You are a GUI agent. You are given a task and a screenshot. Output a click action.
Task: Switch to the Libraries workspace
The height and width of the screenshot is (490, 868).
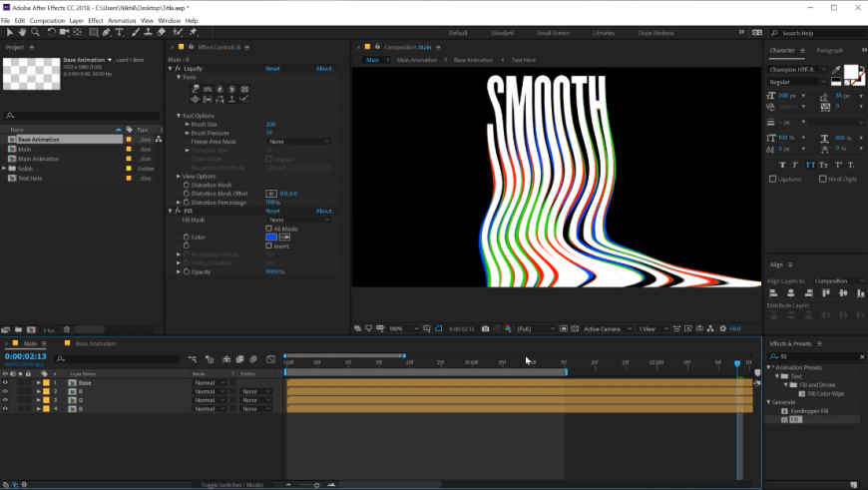click(x=604, y=33)
